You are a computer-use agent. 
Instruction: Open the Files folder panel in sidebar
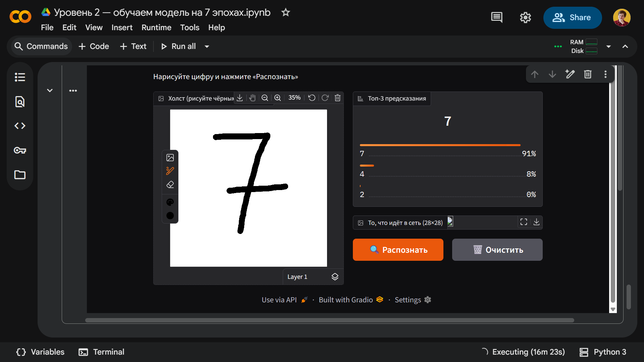[x=20, y=175]
